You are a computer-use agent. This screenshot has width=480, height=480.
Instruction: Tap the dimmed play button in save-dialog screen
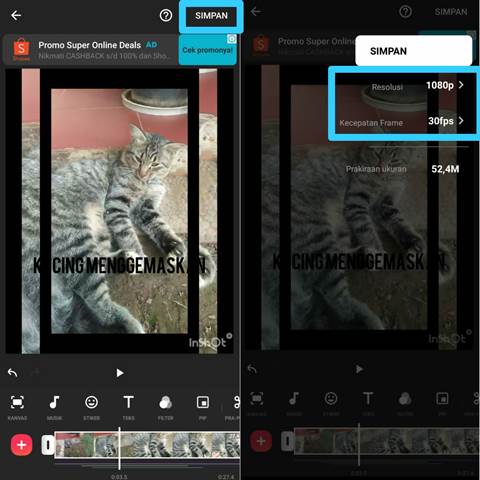[359, 369]
